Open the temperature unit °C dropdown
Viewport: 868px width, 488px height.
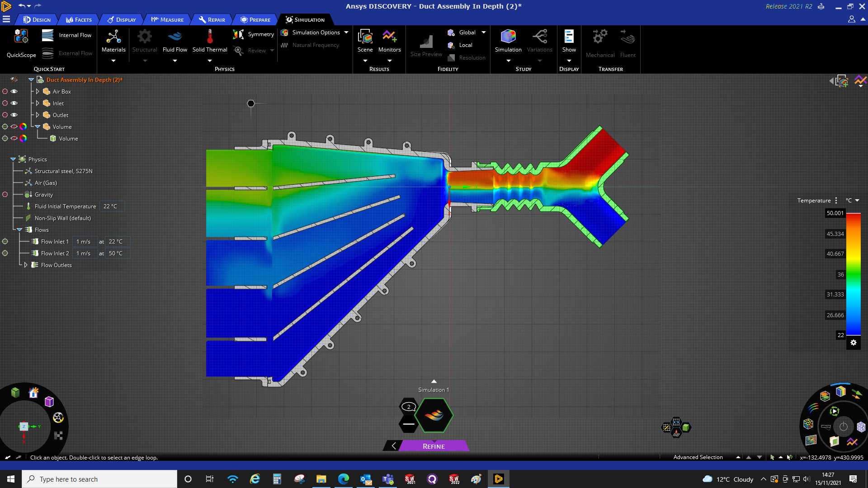852,201
